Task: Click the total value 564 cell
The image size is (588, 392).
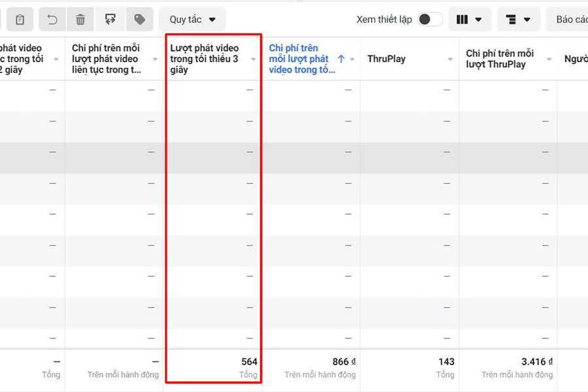Action: pyautogui.click(x=249, y=361)
